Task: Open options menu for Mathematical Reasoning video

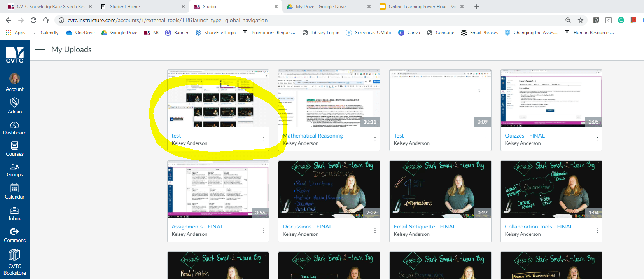Action: point(375,139)
